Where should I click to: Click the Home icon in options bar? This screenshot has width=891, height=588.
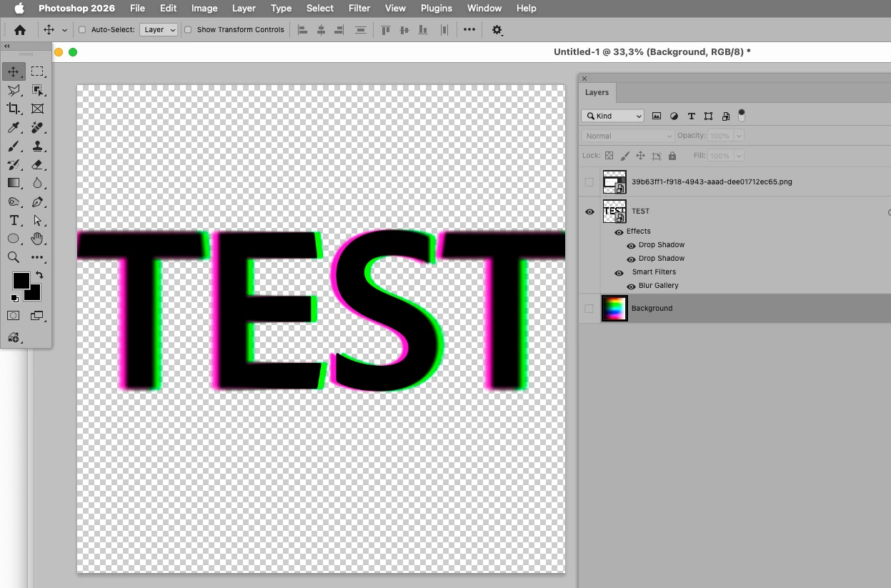(x=20, y=30)
